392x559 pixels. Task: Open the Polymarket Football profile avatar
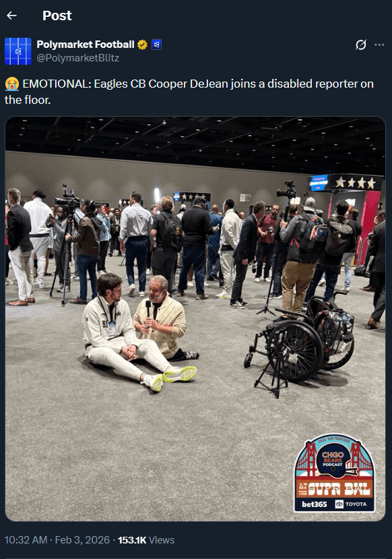point(18,51)
